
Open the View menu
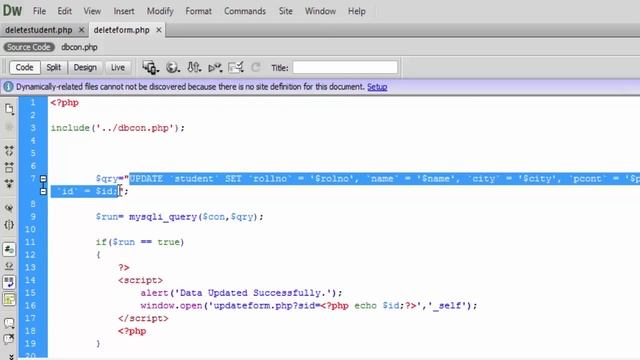(x=92, y=11)
